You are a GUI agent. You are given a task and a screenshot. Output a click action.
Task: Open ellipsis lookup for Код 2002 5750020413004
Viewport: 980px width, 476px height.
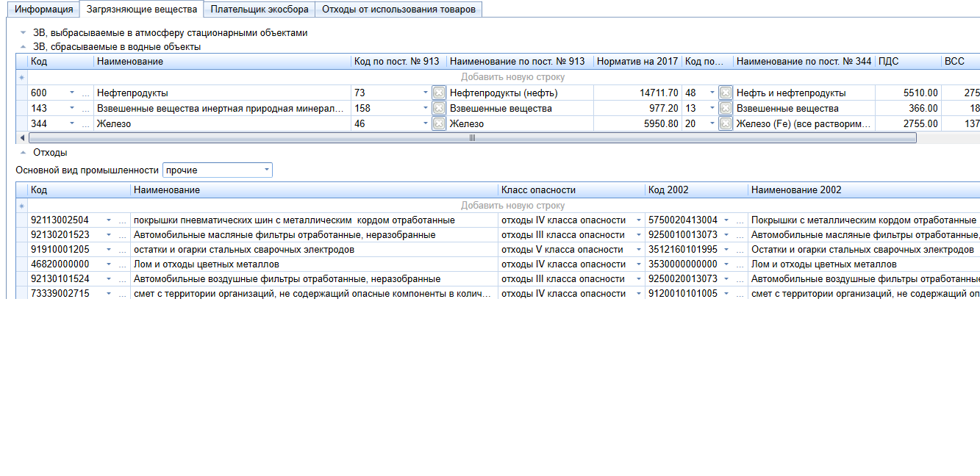[x=739, y=220]
